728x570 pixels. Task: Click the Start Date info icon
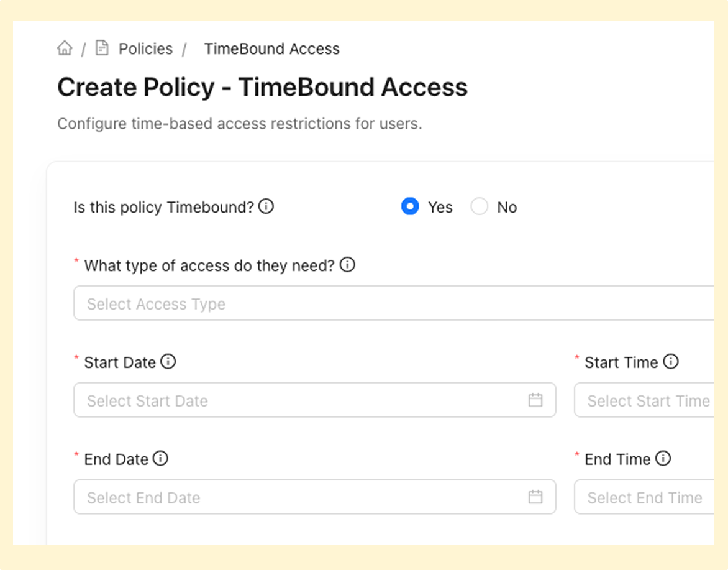coord(168,361)
